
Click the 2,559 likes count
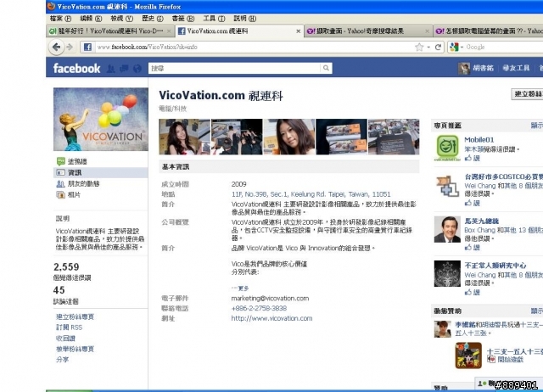(x=66, y=267)
